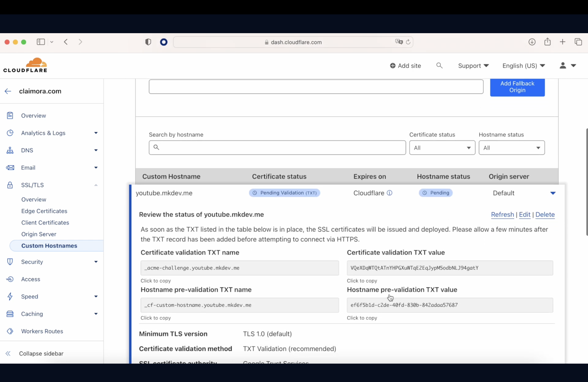Expand the Caching submenu arrow
The height and width of the screenshot is (382, 588).
(x=96, y=314)
